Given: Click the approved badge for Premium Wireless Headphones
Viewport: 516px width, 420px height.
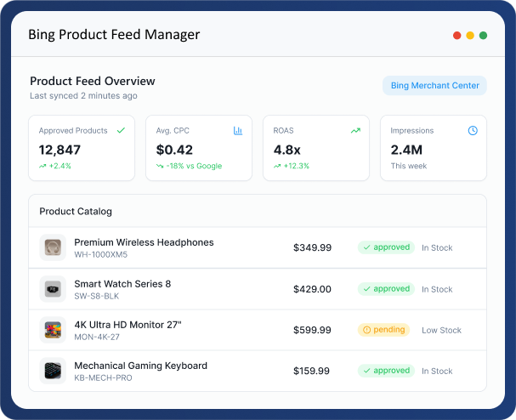Looking at the screenshot, I should (385, 248).
